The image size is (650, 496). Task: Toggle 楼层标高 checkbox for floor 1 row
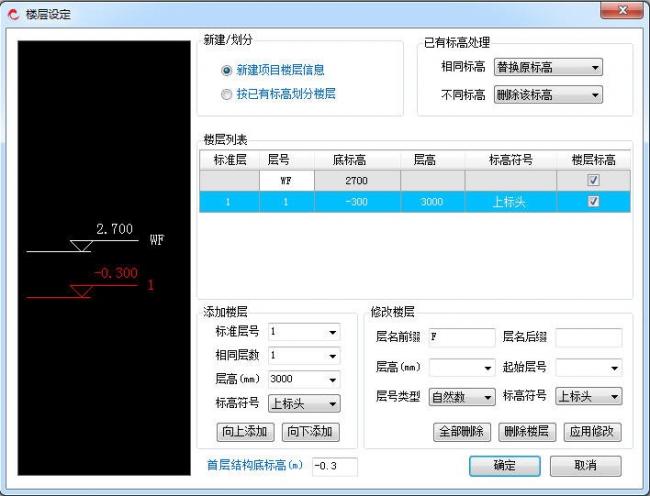(593, 202)
